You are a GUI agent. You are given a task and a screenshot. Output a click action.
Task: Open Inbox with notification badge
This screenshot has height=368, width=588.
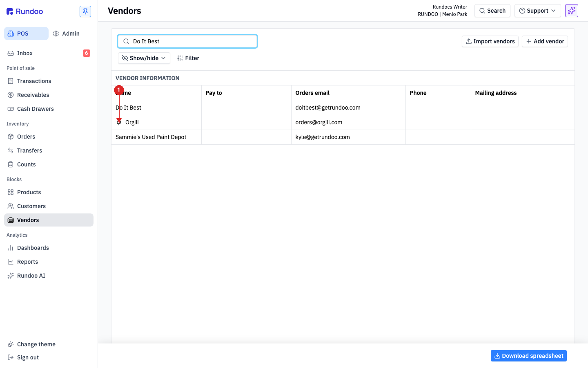point(49,53)
